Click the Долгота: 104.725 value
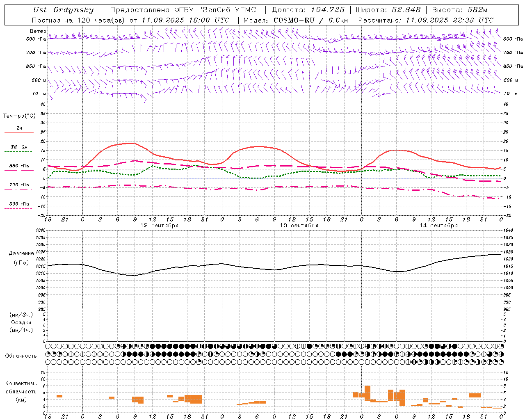This screenshot has width=525, height=420. point(308,10)
